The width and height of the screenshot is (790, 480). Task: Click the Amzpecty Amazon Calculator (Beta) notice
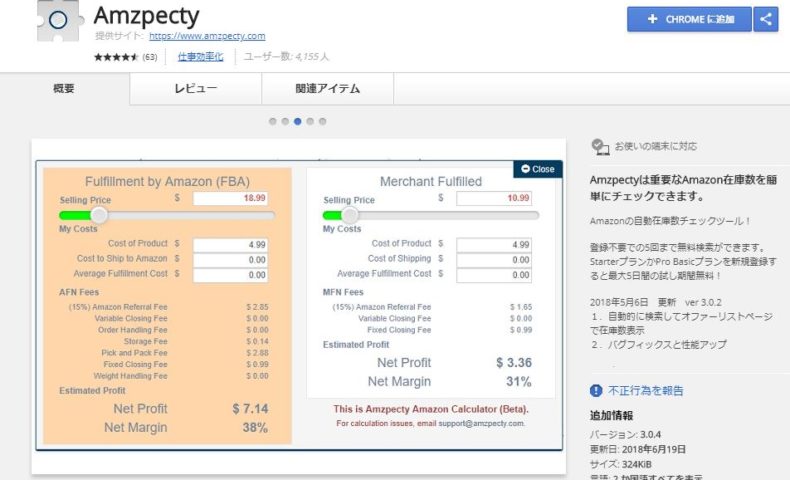click(431, 409)
